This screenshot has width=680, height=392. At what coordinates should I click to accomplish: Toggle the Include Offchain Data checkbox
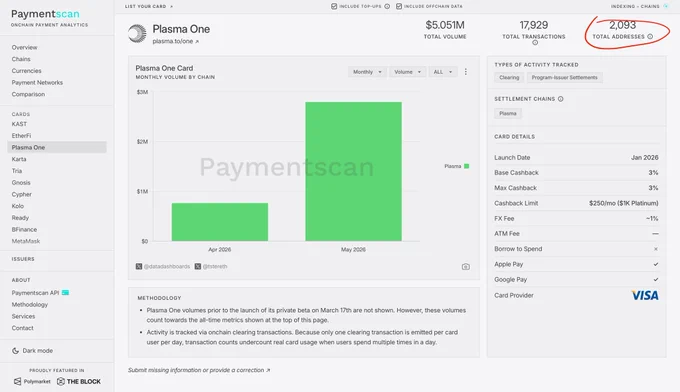coord(399,6)
